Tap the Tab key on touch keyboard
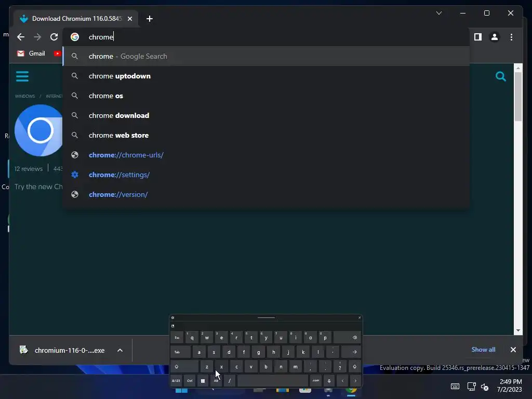This screenshot has width=532, height=399. point(180,352)
